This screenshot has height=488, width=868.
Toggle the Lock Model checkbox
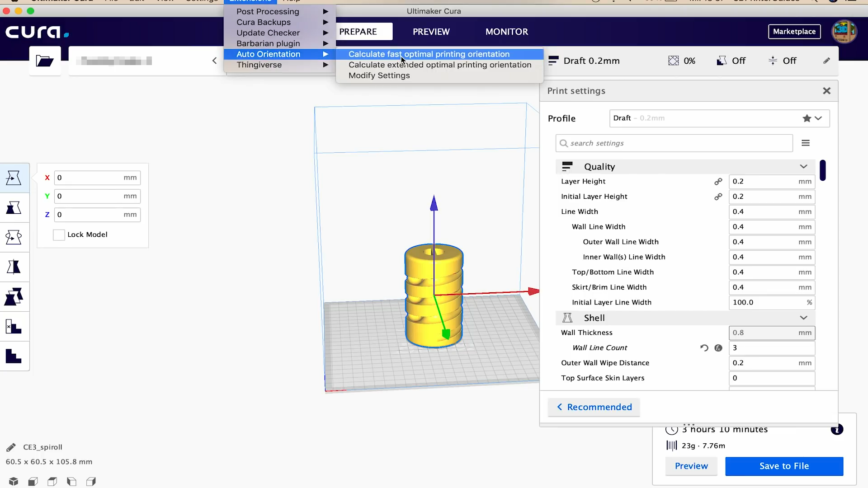(x=59, y=235)
